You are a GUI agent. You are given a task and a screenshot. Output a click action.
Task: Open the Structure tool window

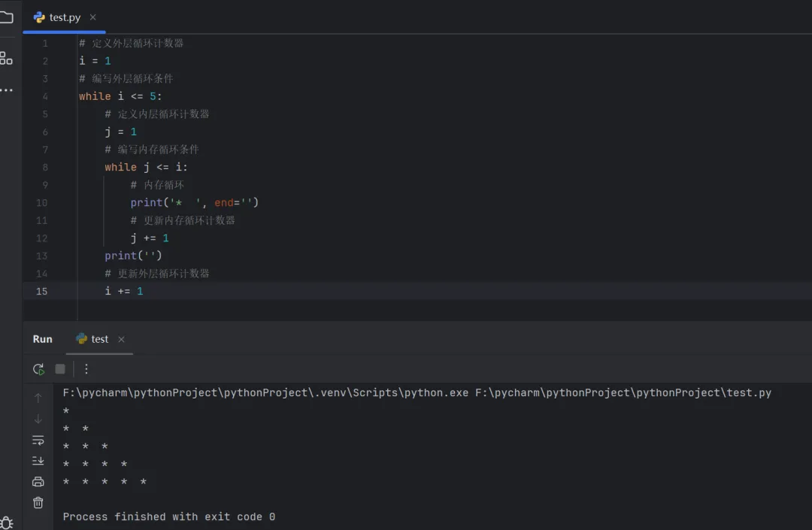point(6,58)
